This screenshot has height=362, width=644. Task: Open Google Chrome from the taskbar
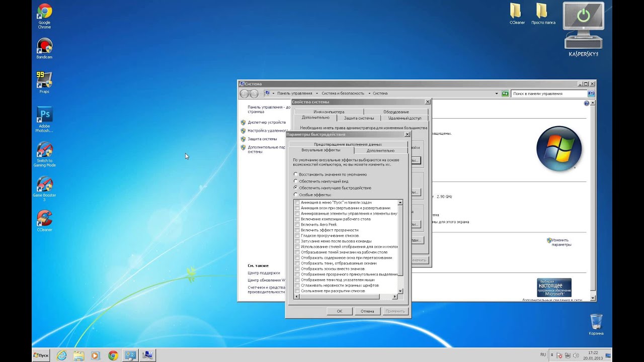tap(113, 355)
